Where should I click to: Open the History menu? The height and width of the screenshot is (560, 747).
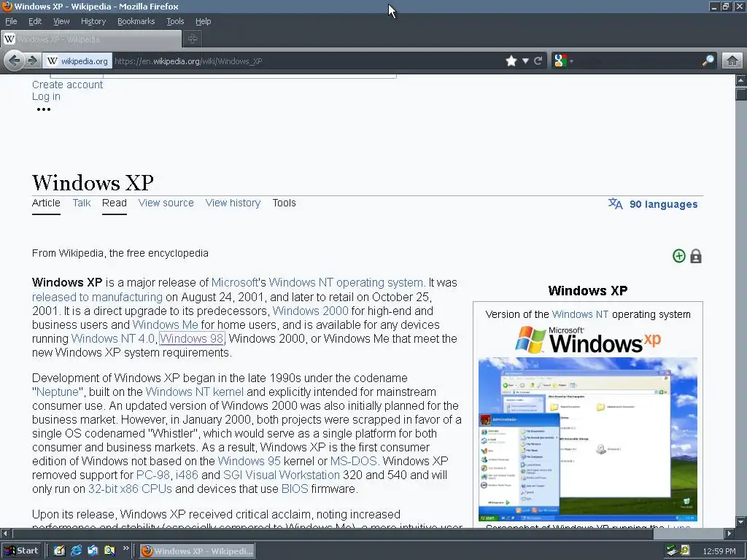[x=93, y=21]
